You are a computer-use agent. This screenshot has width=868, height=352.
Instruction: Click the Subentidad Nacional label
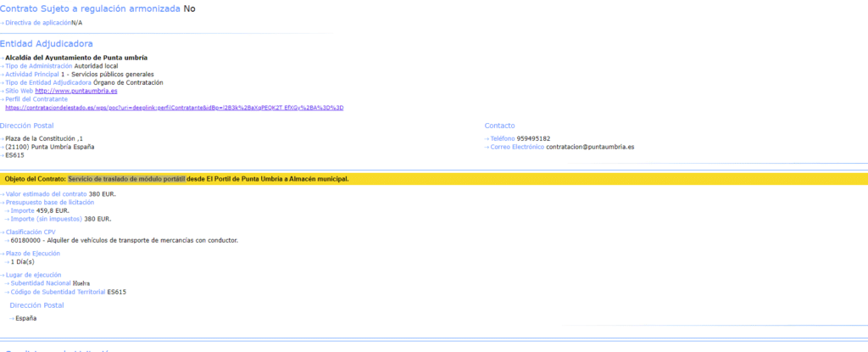41,283
